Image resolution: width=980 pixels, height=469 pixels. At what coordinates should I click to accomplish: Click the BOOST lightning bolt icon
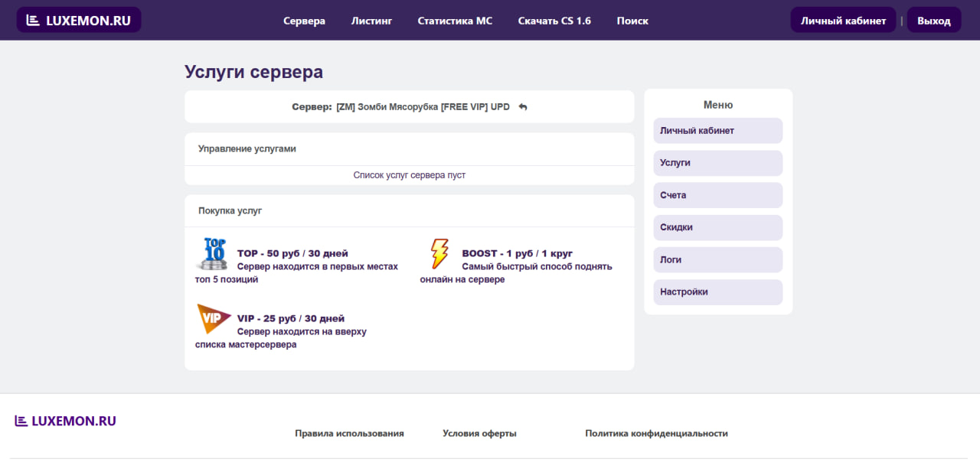439,254
